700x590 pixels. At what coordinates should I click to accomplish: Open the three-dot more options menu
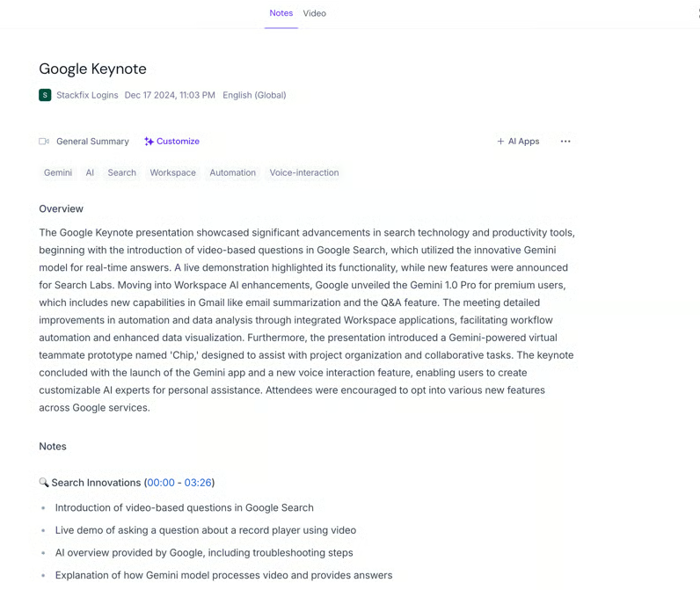click(565, 142)
